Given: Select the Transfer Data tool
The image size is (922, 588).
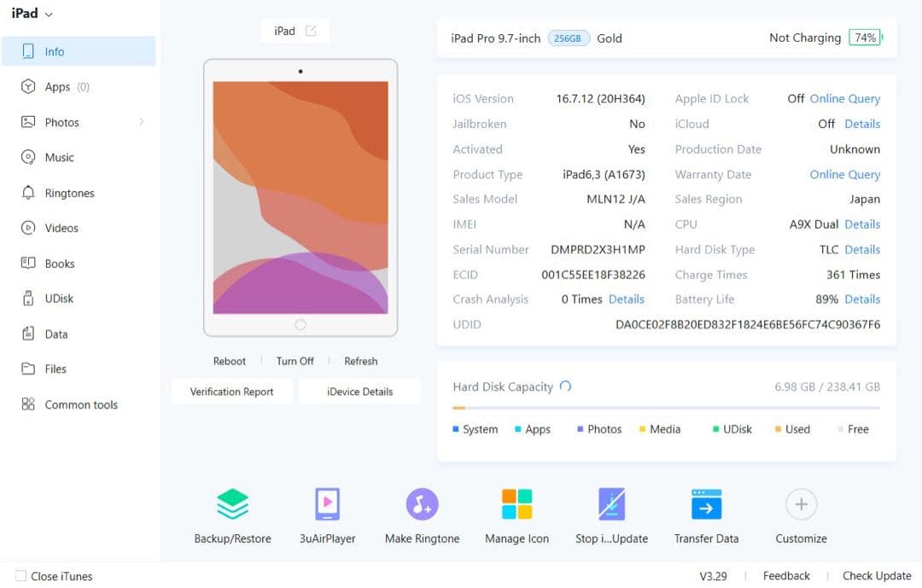Looking at the screenshot, I should (x=706, y=512).
